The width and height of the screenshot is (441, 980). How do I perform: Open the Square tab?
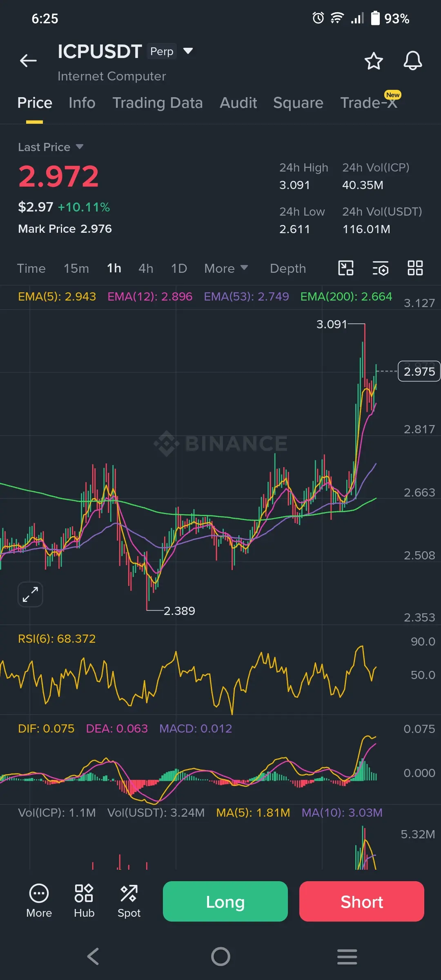pos(298,103)
